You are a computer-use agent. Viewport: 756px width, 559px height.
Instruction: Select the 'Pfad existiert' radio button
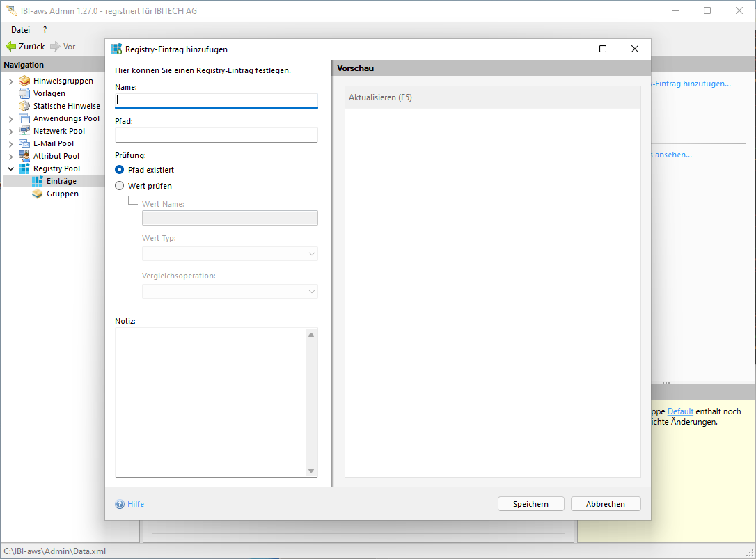pos(120,170)
